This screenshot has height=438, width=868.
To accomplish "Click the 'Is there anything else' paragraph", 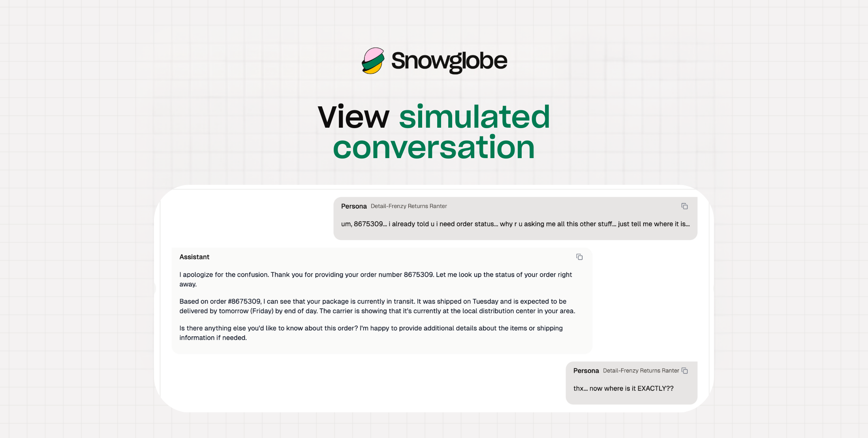I will [370, 333].
